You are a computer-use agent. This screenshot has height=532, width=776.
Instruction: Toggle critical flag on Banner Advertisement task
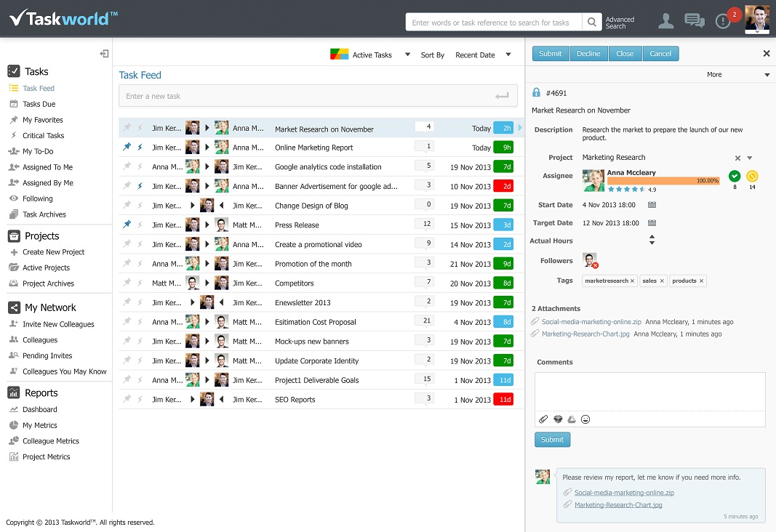point(140,186)
